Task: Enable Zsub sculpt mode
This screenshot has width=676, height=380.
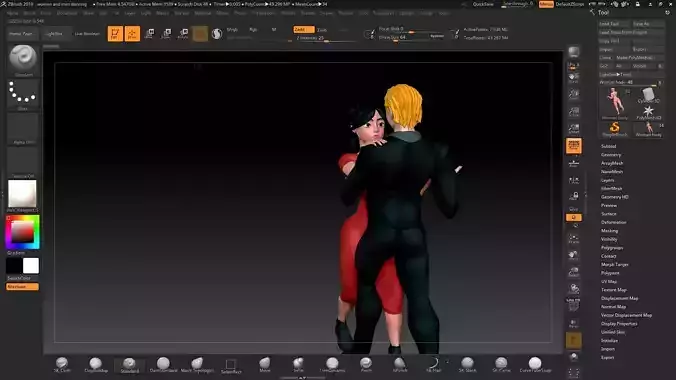Action: pos(322,30)
